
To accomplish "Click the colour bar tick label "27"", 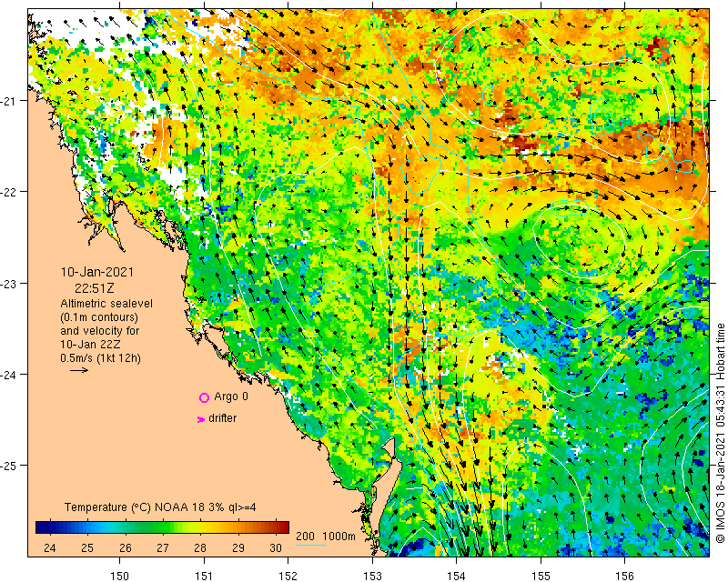I will 163,548.
